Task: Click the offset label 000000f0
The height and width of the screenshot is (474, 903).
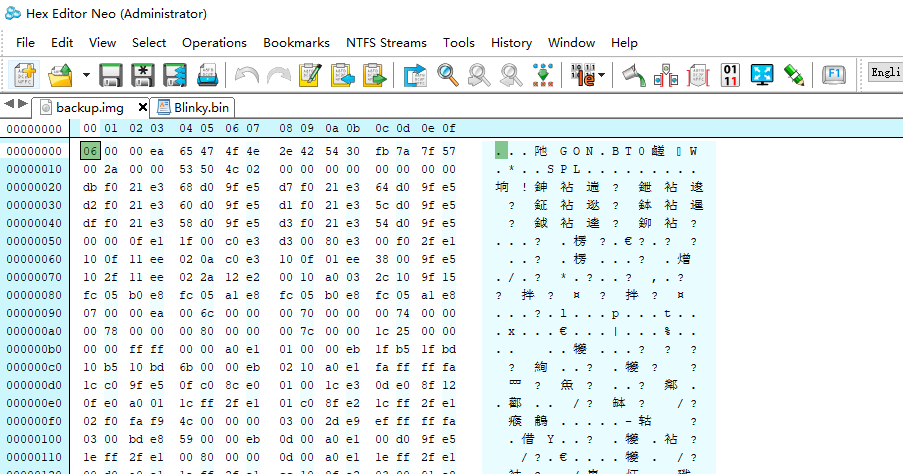Action: click(x=34, y=421)
